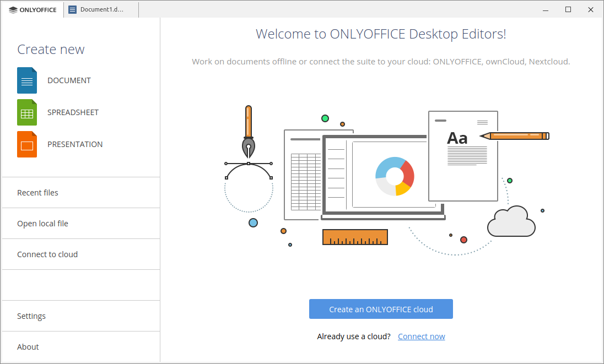Select DOCUMENT under Create new

tap(69, 80)
